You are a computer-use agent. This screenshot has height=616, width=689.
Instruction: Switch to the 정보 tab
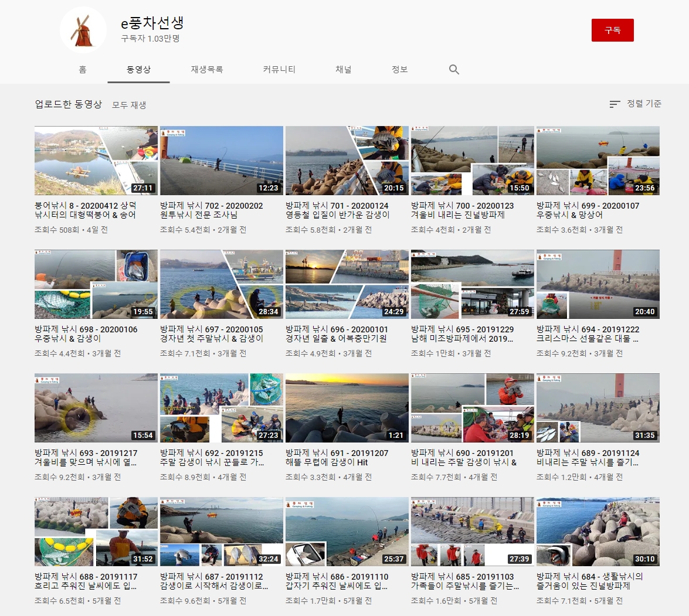click(399, 69)
